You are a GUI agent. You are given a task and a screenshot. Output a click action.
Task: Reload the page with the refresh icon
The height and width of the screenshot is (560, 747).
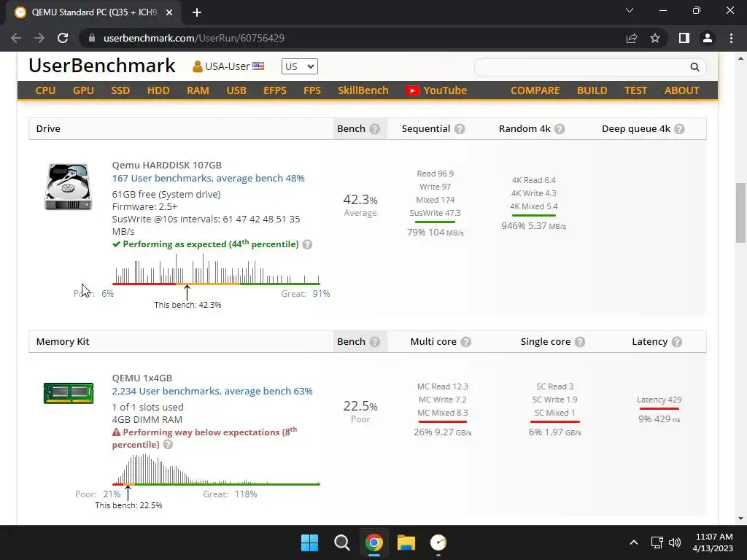tap(63, 38)
